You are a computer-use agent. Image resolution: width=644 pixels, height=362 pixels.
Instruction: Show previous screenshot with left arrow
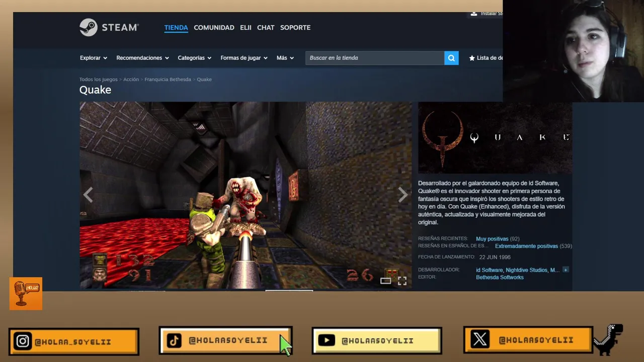[x=88, y=195]
